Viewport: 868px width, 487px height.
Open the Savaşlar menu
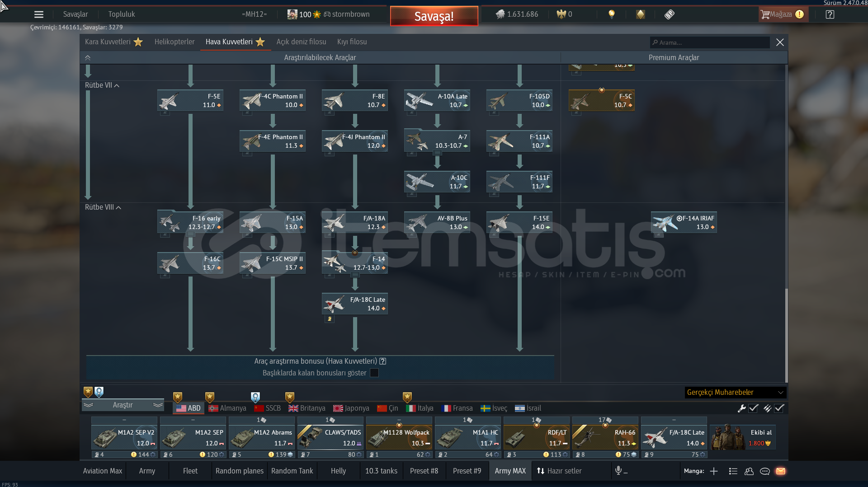75,14
